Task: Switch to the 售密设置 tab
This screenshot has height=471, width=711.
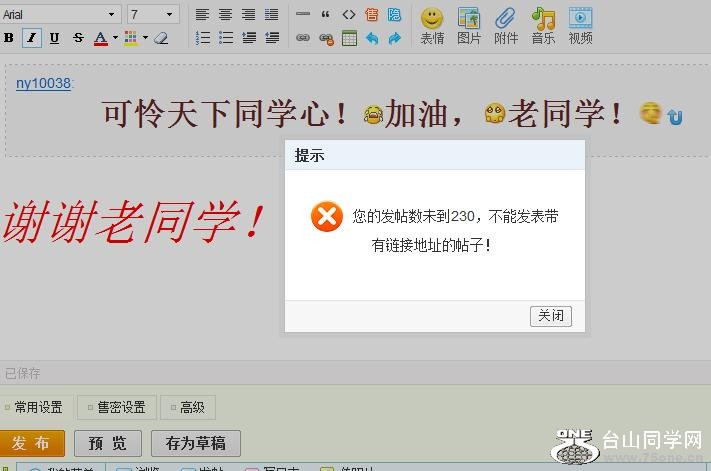Action: [x=117, y=407]
